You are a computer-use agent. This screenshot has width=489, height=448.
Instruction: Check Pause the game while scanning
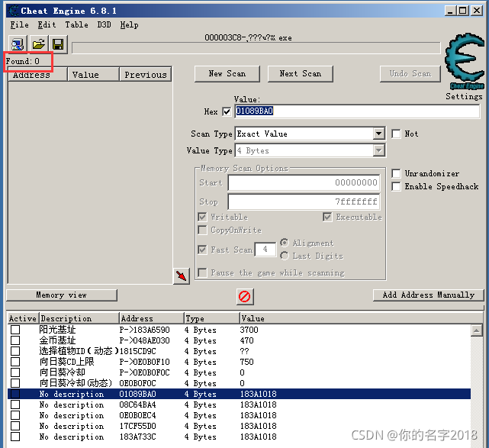[x=202, y=272]
